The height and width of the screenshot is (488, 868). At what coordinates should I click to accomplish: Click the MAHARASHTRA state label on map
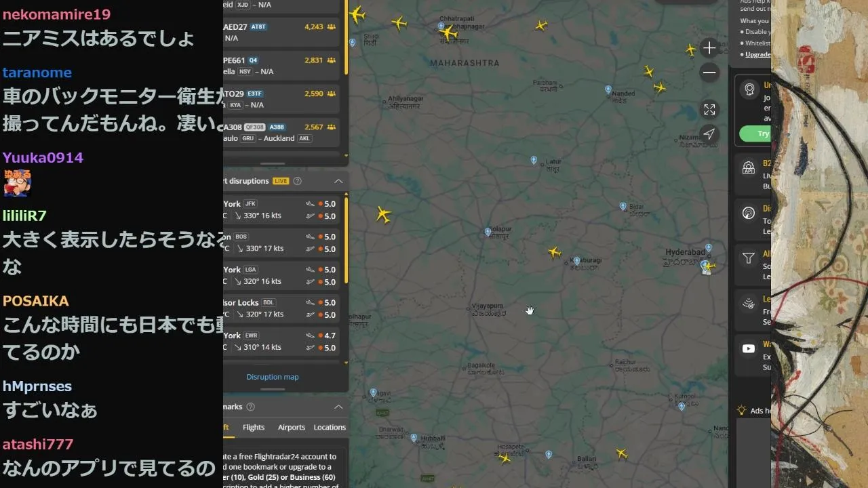click(465, 63)
